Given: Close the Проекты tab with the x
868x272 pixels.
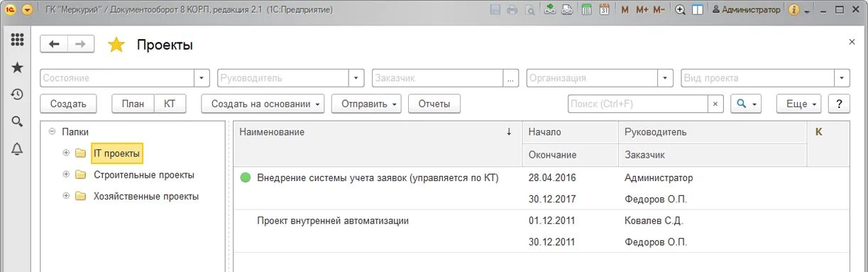Looking at the screenshot, I should click(852, 42).
